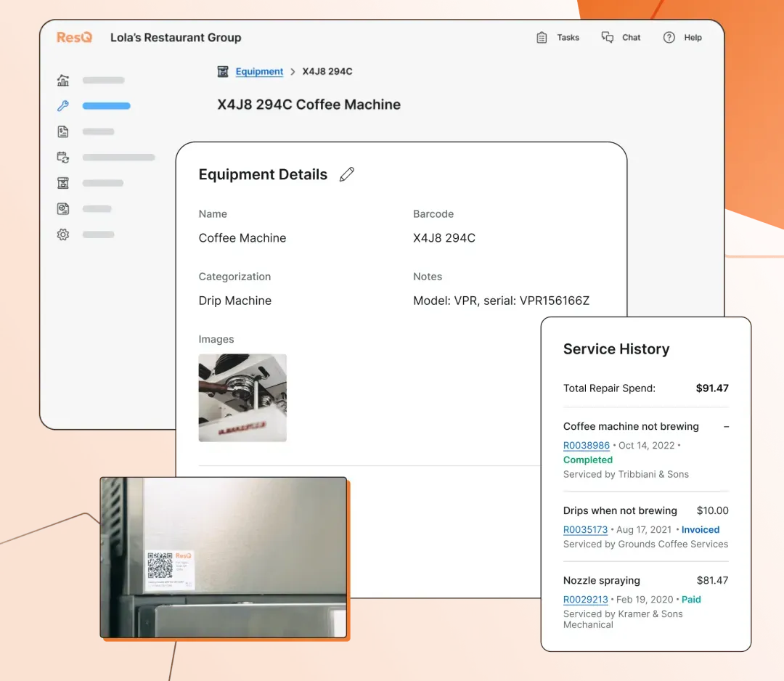Open the reports sidebar icon
The image size is (784, 681).
click(63, 208)
